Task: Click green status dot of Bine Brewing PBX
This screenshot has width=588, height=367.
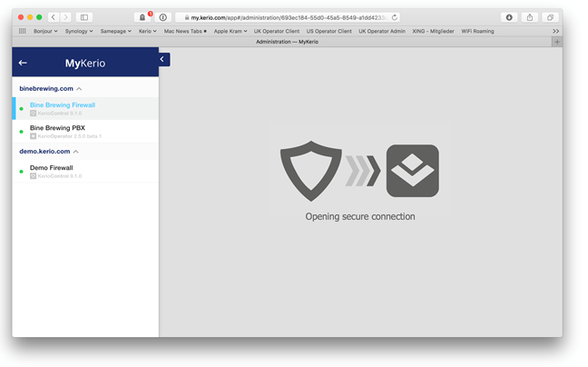Action: coord(22,132)
